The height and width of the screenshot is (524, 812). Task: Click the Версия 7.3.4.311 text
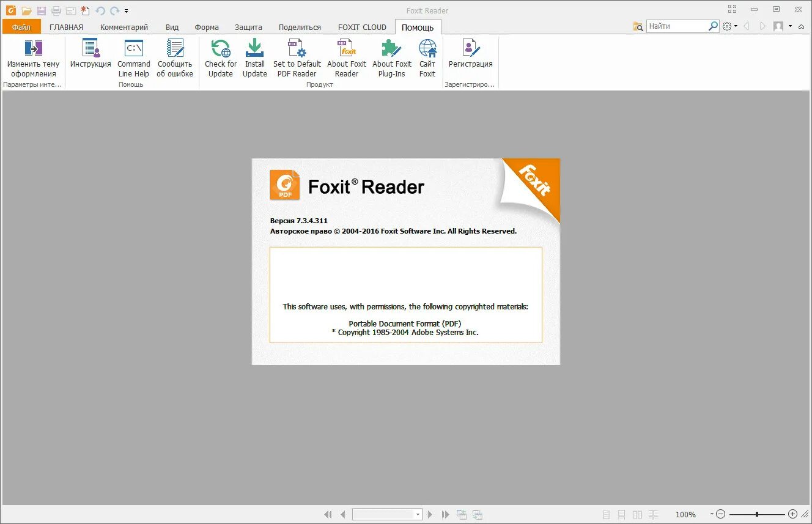tap(299, 221)
